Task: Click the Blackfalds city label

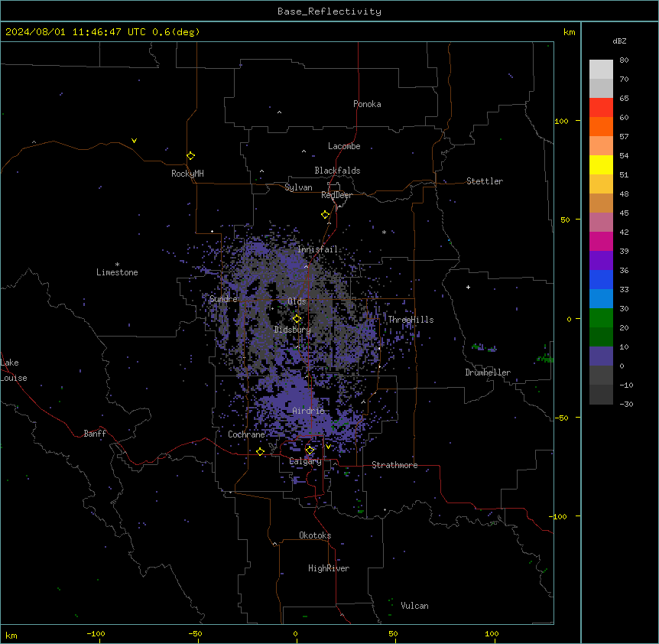Action: (337, 171)
